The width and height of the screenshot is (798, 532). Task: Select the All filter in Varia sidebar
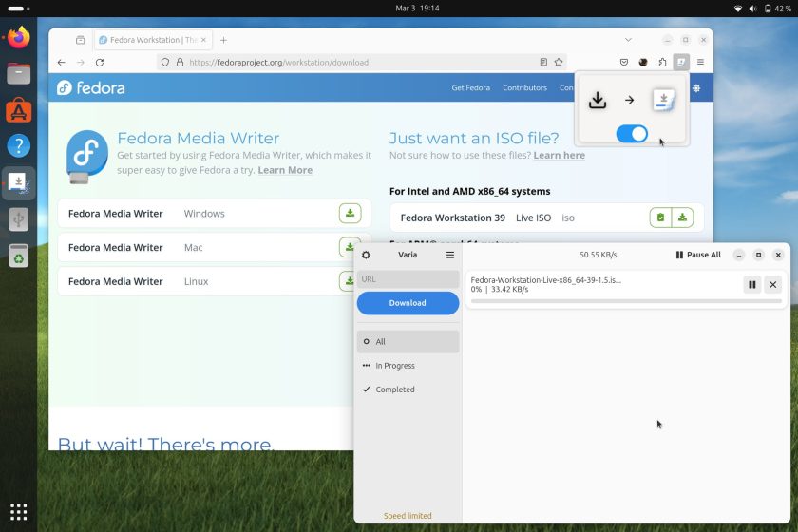pyautogui.click(x=408, y=342)
